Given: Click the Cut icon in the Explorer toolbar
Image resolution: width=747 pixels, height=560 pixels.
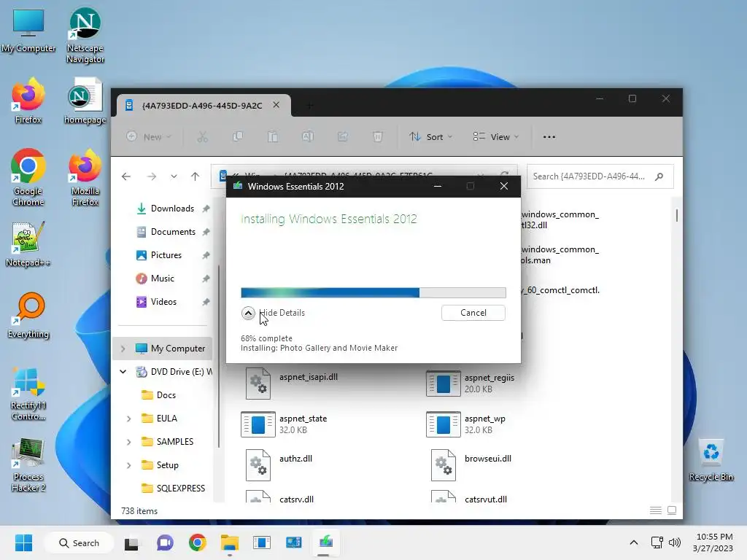Looking at the screenshot, I should point(203,137).
